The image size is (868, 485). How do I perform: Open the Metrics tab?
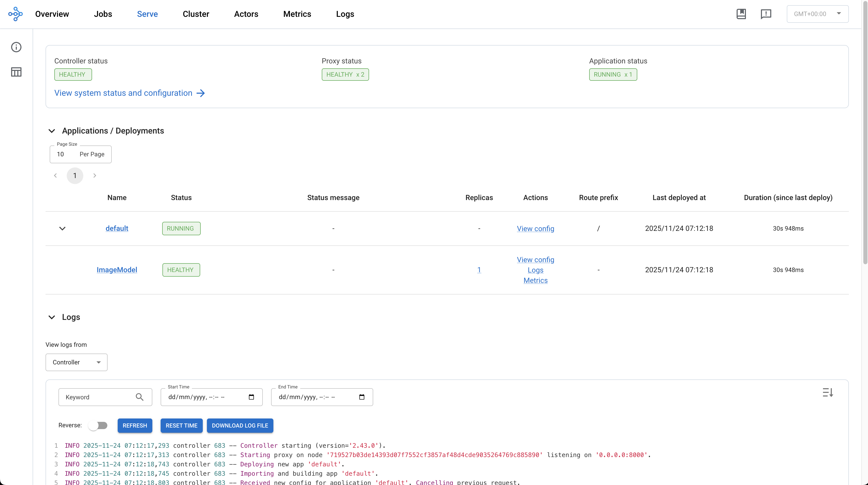(x=297, y=14)
